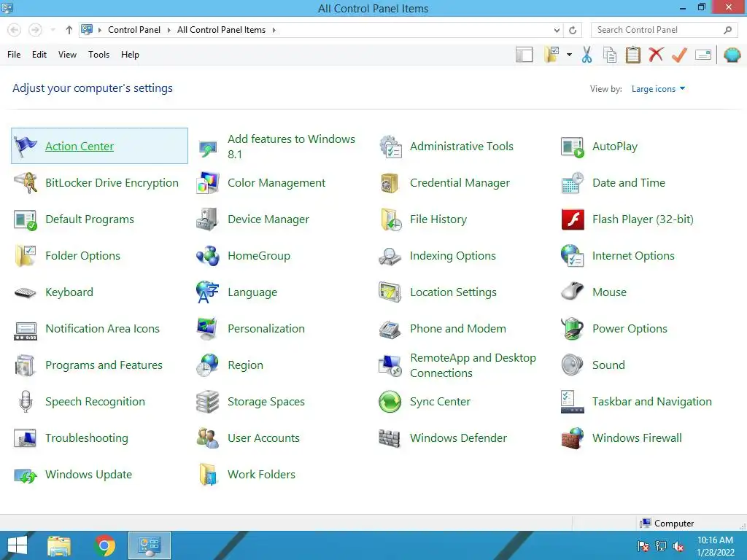
Task: Open the Edit menu
Action: 39,55
